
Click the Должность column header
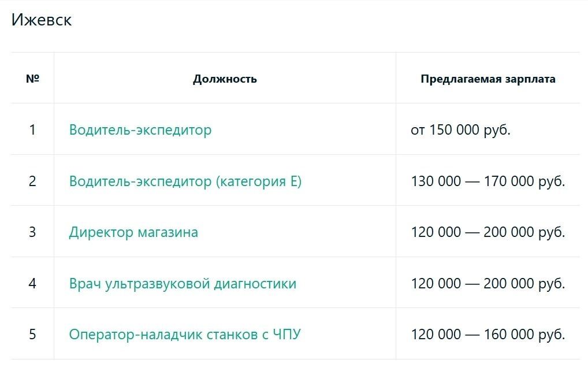[x=225, y=79]
